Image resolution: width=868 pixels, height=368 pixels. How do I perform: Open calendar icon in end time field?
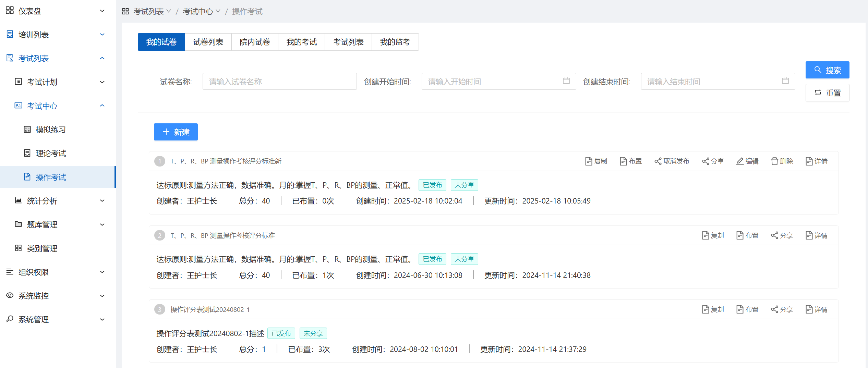(x=785, y=81)
